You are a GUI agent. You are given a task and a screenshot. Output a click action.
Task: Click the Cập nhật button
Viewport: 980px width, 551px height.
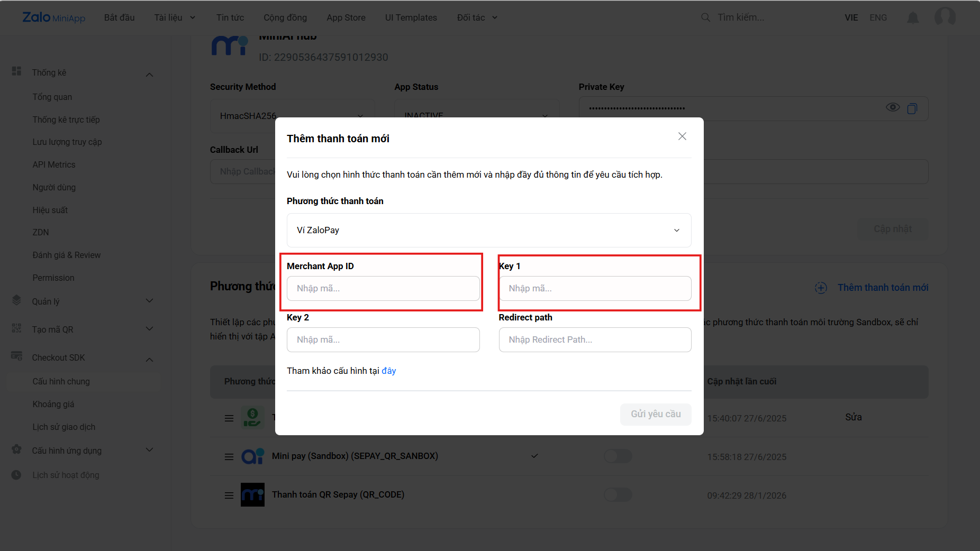tap(893, 229)
